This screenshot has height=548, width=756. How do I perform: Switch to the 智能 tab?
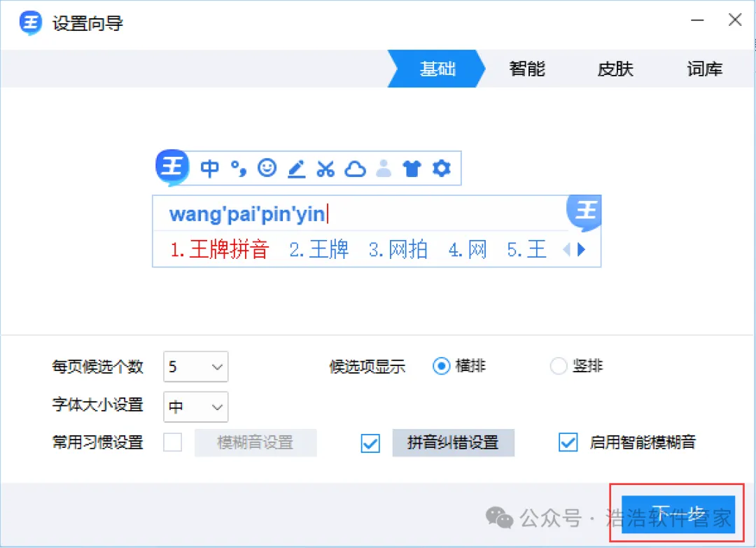pyautogui.click(x=527, y=69)
